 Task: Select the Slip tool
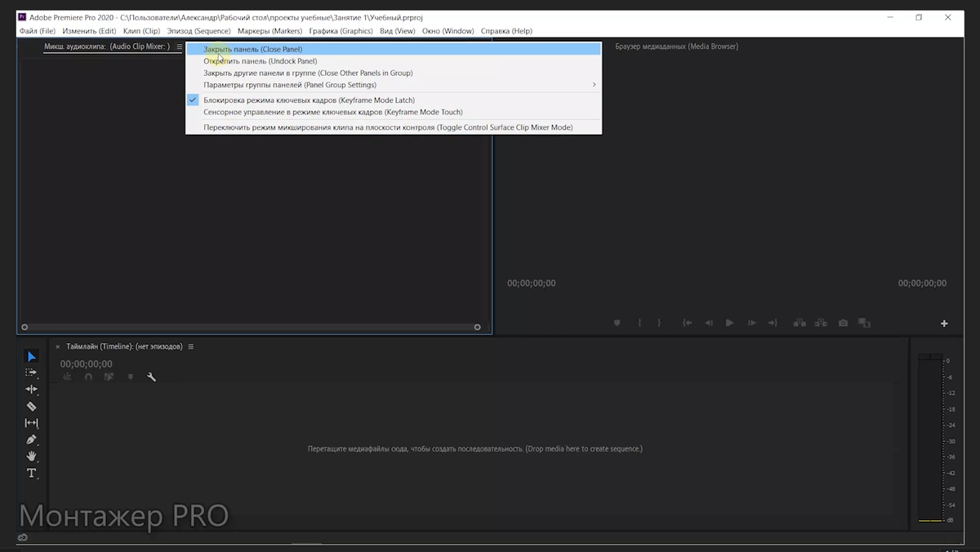(x=31, y=423)
